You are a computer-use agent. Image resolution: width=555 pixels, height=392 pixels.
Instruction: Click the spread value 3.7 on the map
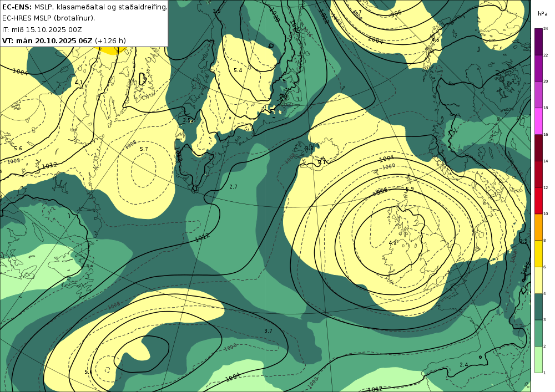[268, 331]
